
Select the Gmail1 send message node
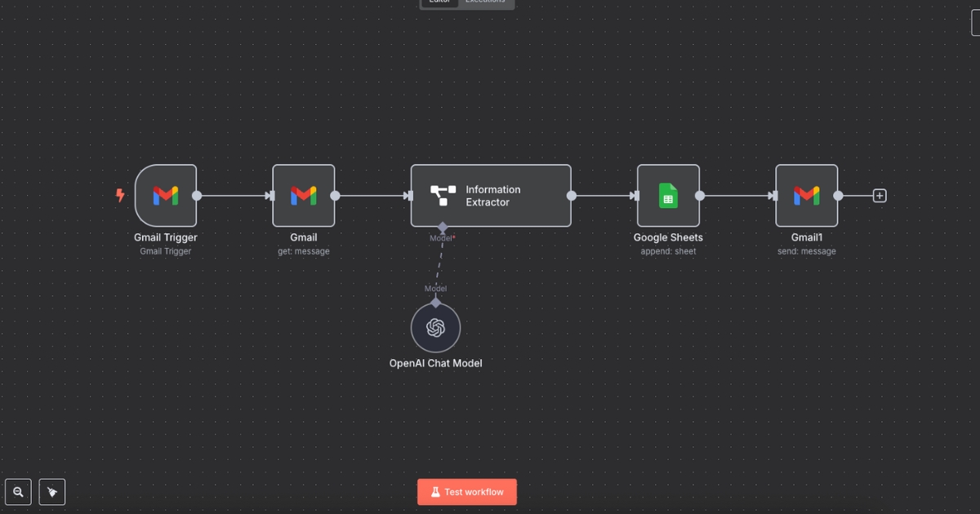[x=807, y=196]
